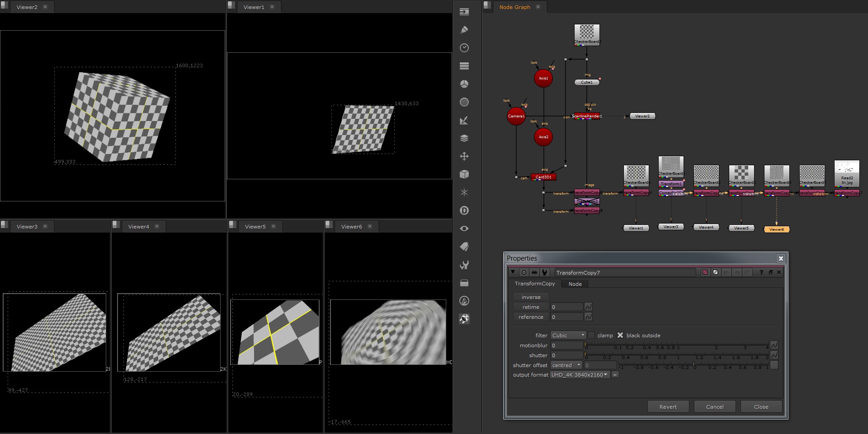Open the Image nodes toolbar menu

click(464, 12)
